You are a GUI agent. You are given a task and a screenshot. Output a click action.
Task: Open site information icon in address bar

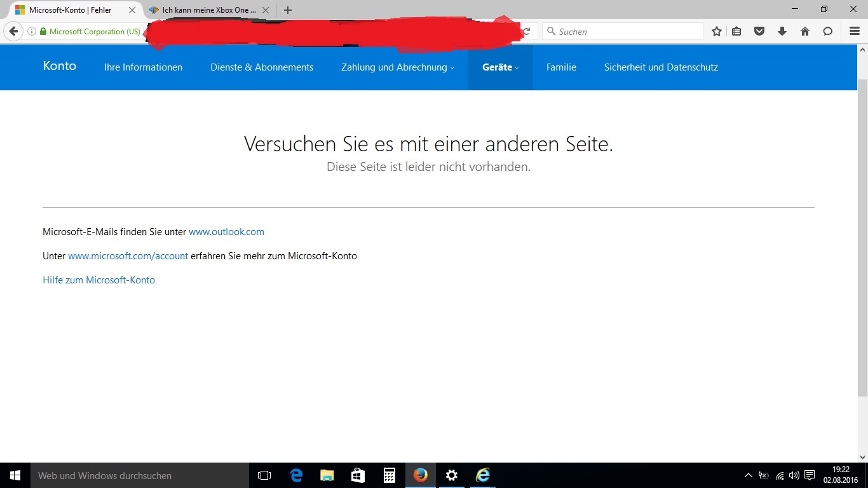[31, 31]
